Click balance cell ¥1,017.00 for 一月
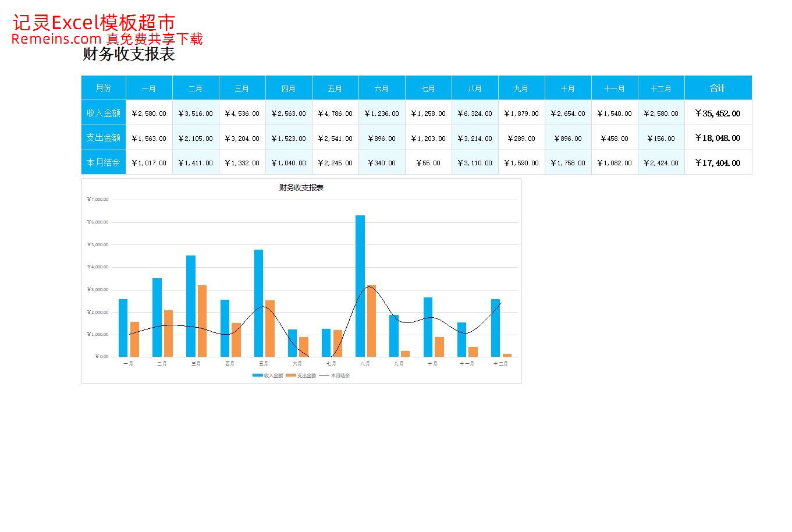The width and height of the screenshot is (792, 532). [x=149, y=162]
